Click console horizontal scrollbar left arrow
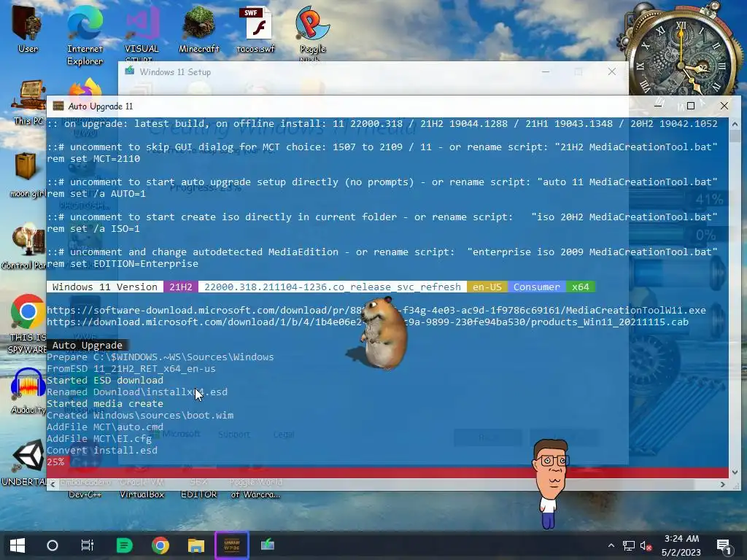Image resolution: width=747 pixels, height=560 pixels. click(x=53, y=484)
